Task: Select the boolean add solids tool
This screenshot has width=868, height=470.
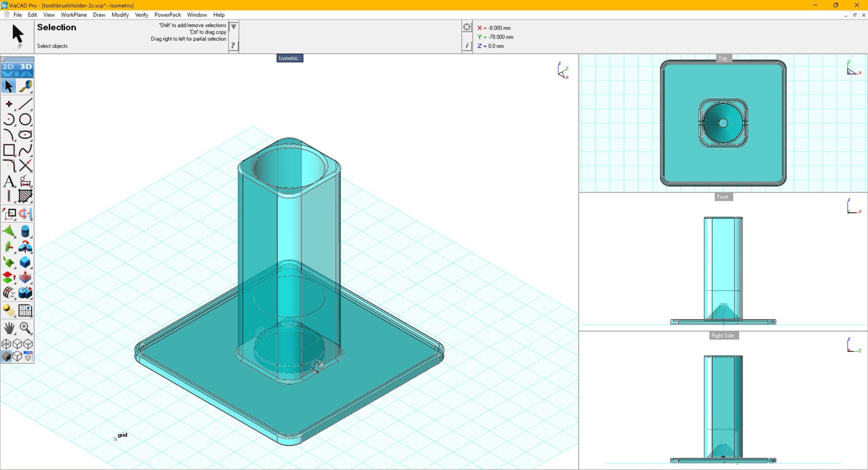Action: coord(25,293)
